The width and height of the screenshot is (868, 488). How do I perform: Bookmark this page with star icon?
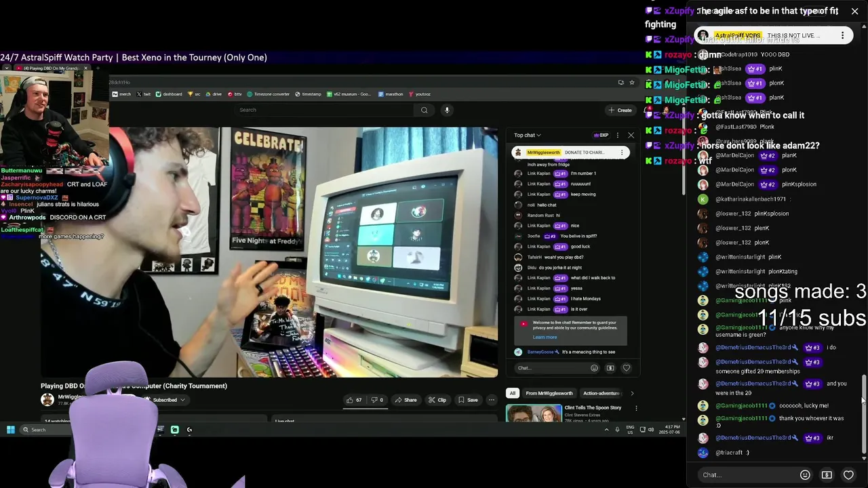point(632,82)
